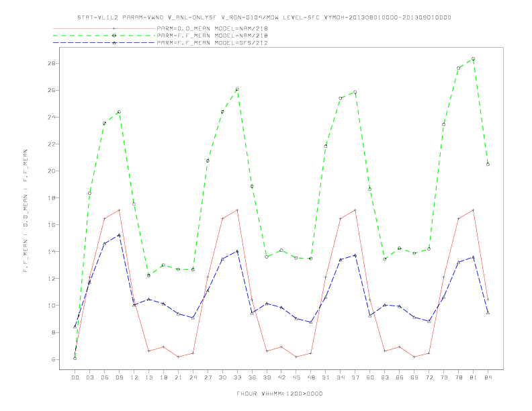Click the green dashed line legend sample

[x=104, y=36]
